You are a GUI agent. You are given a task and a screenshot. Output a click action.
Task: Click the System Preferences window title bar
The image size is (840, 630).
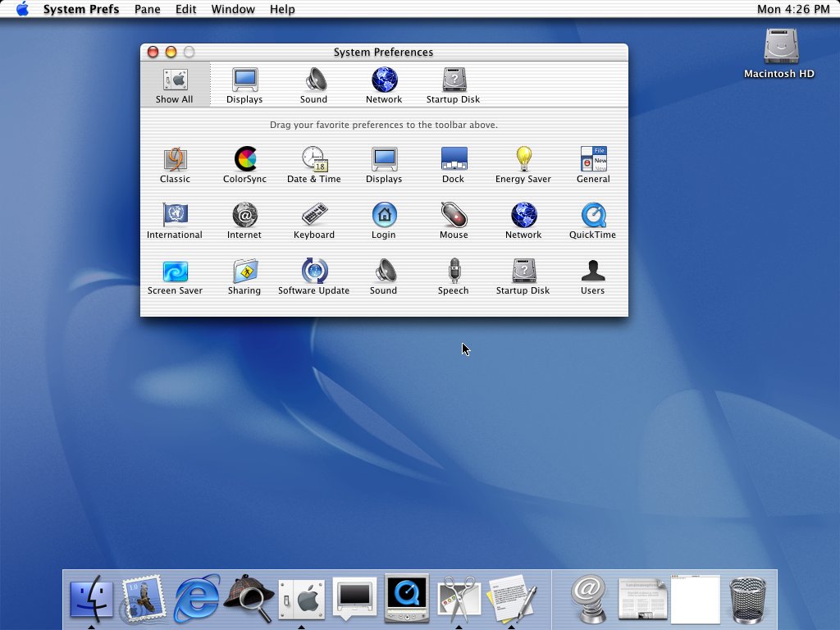[384, 52]
